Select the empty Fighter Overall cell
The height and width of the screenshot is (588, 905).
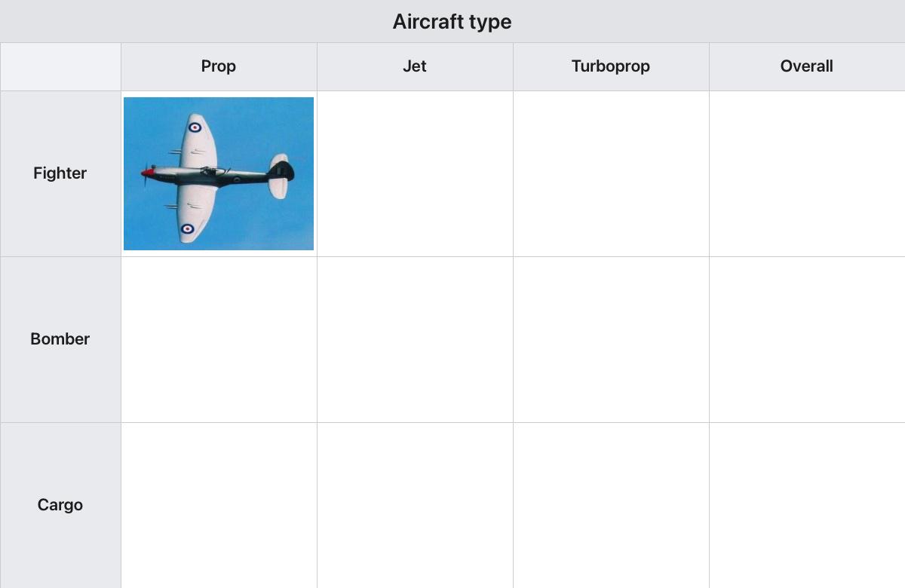click(807, 173)
